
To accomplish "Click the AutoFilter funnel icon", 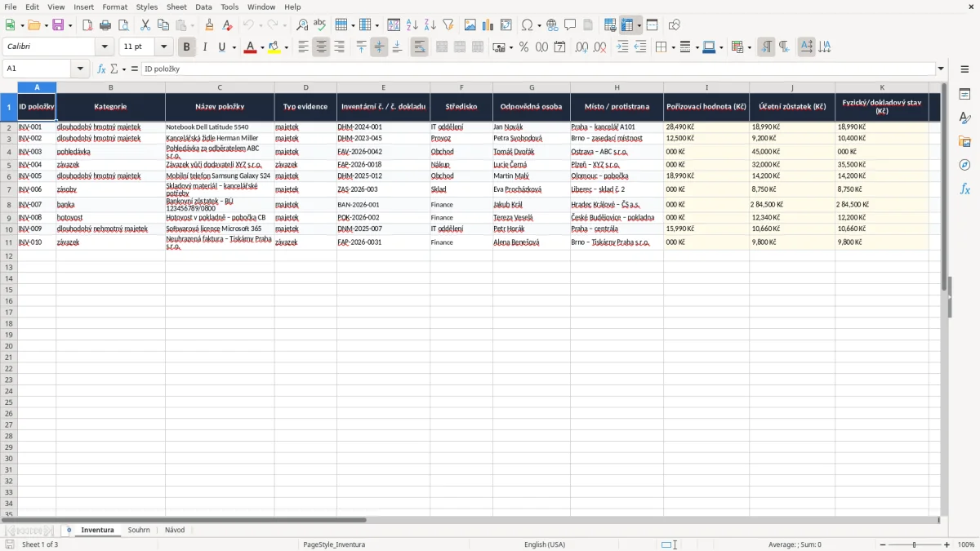I will tap(448, 25).
